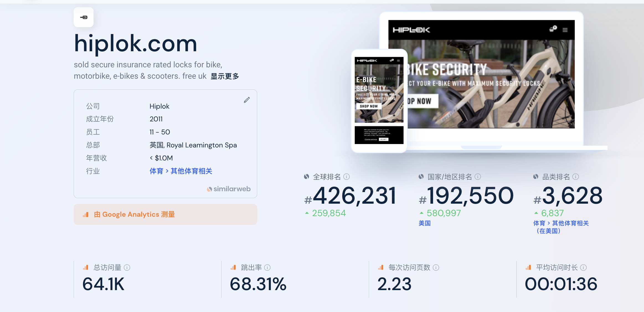Click the global rank value 426,231
Image resolution: width=644 pixels, height=312 pixels.
tap(354, 196)
